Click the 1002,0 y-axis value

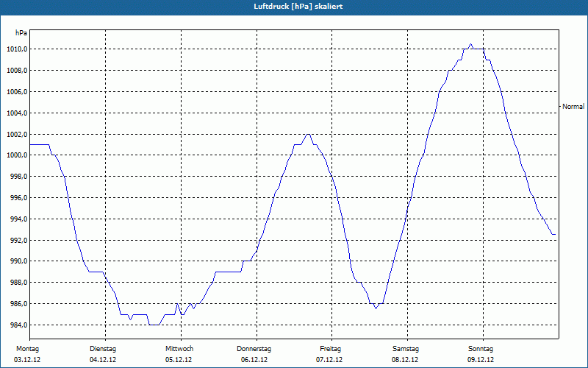(16, 135)
